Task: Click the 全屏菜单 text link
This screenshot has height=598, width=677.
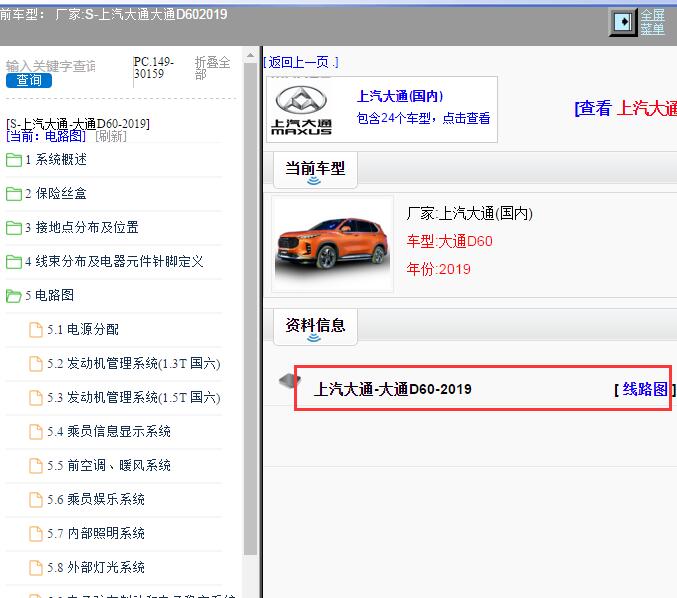Action: tap(652, 22)
